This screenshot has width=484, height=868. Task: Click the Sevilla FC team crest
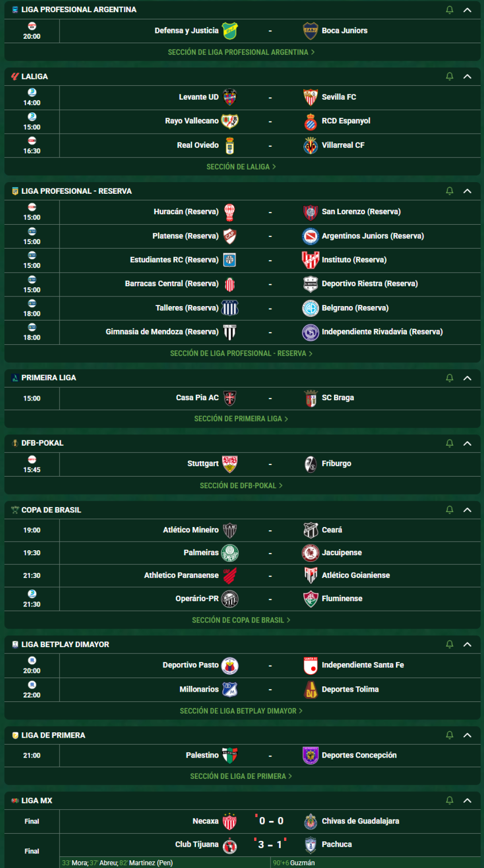tap(310, 97)
